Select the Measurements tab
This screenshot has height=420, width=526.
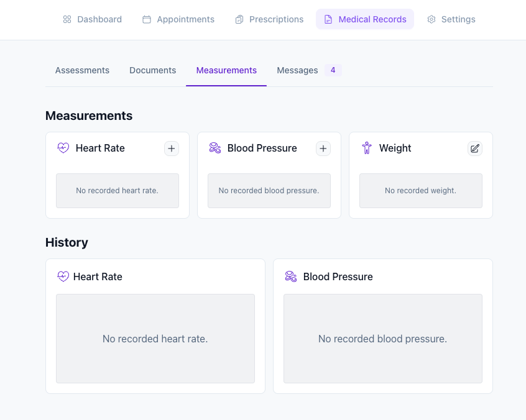coord(226,70)
